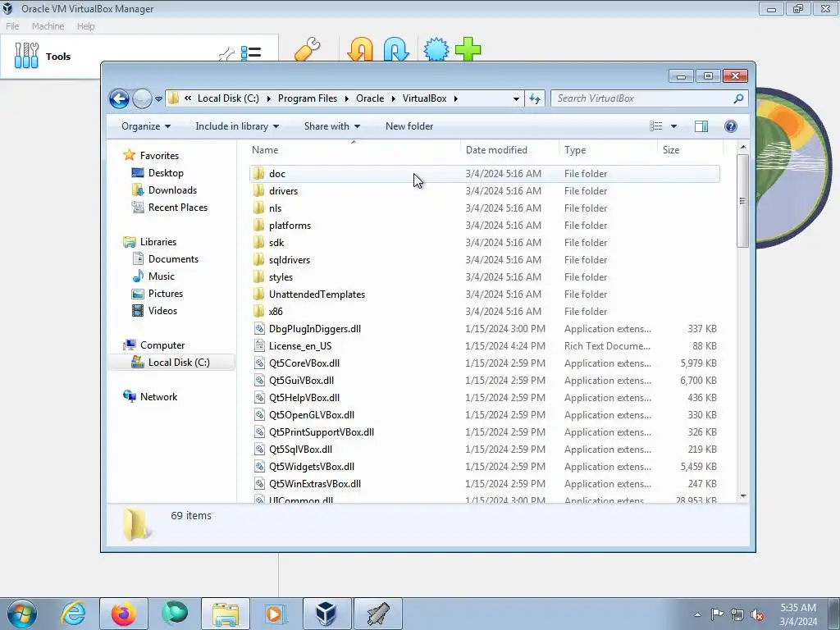Expand the address bar history dropdown
The height and width of the screenshot is (630, 840).
click(x=516, y=98)
